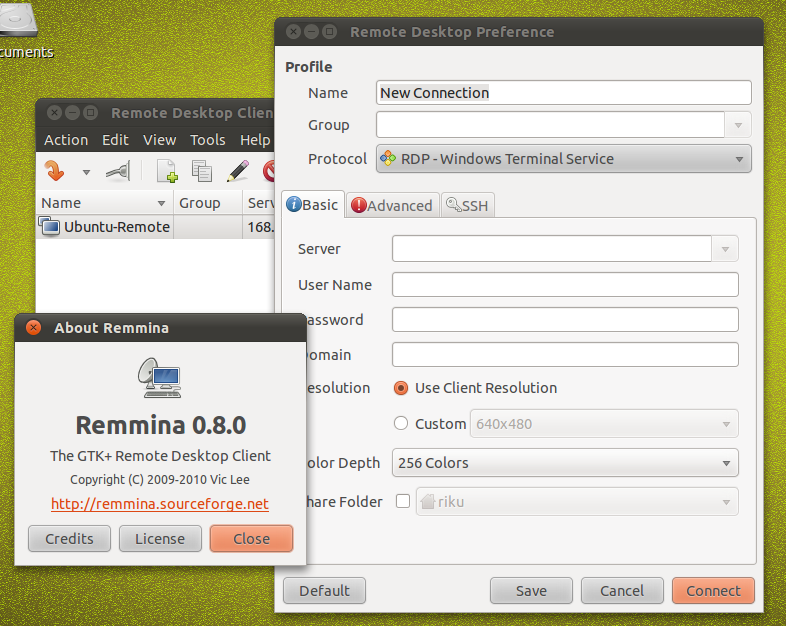Viewport: 786px width, 626px height.
Task: Click the Default button
Action: pyautogui.click(x=324, y=590)
